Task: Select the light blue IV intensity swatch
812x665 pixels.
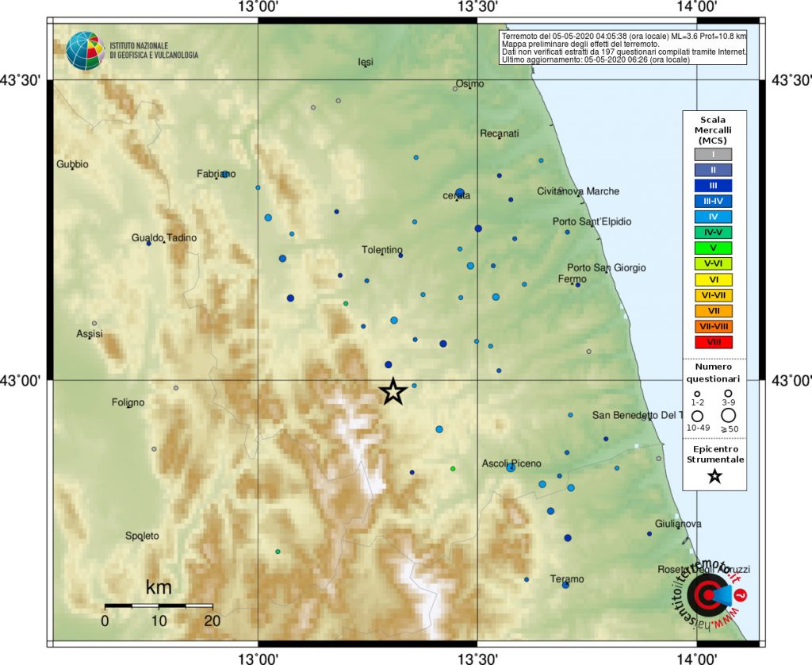Action: coord(713,217)
